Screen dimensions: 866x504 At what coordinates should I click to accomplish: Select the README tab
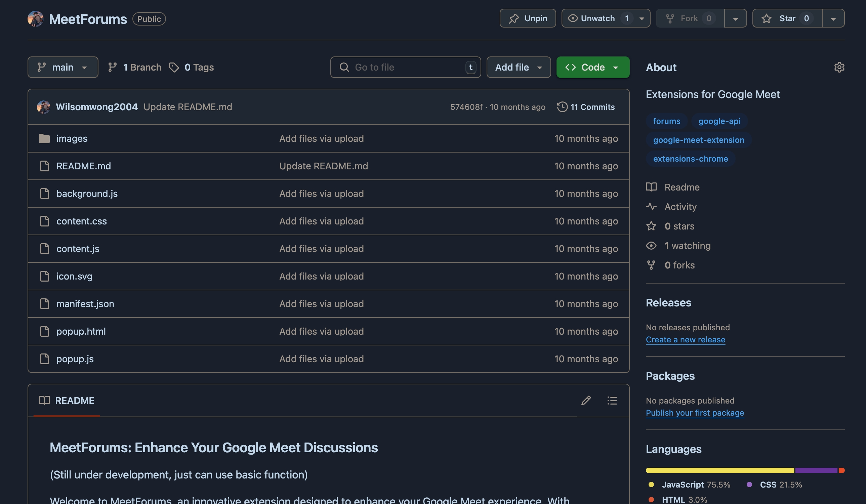point(67,400)
